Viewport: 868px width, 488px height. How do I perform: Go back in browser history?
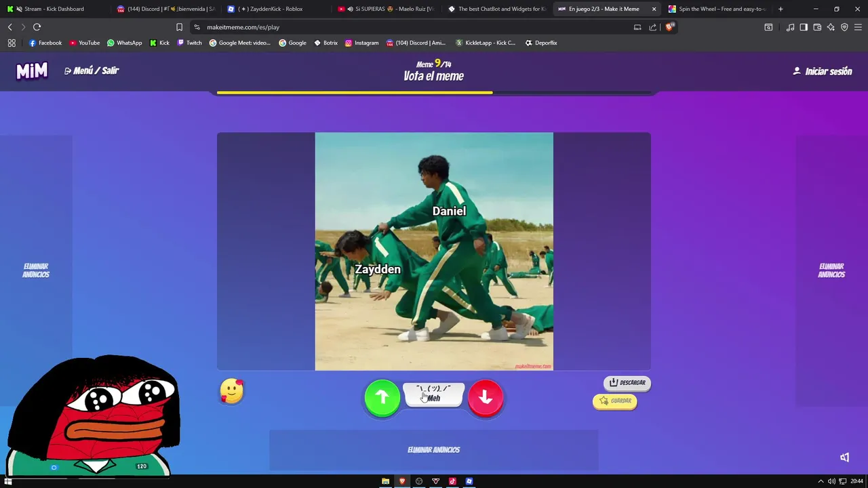pos(9,27)
